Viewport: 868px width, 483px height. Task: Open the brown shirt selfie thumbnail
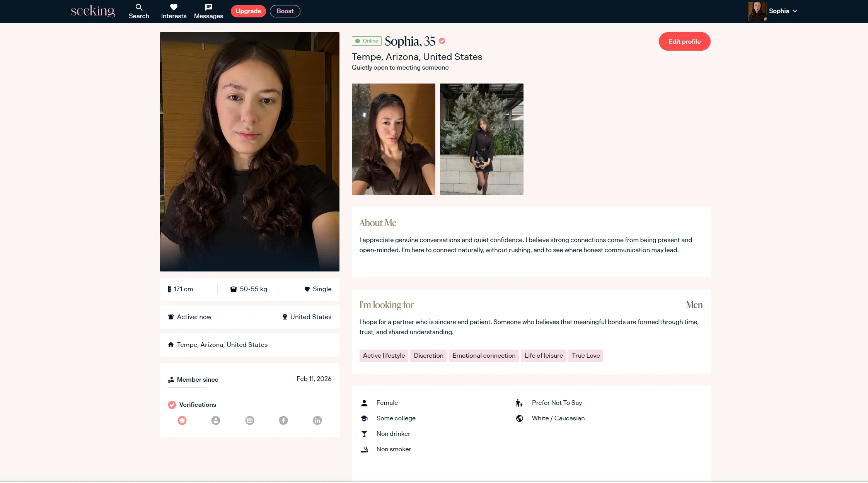(393, 139)
